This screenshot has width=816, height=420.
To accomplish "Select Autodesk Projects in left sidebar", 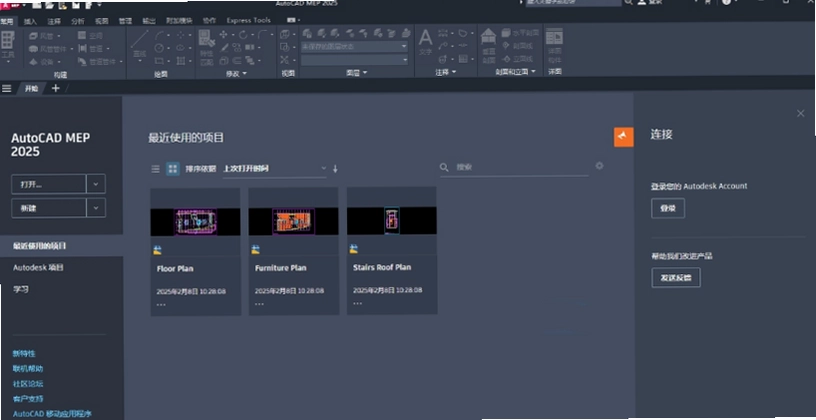I will pyautogui.click(x=39, y=268).
